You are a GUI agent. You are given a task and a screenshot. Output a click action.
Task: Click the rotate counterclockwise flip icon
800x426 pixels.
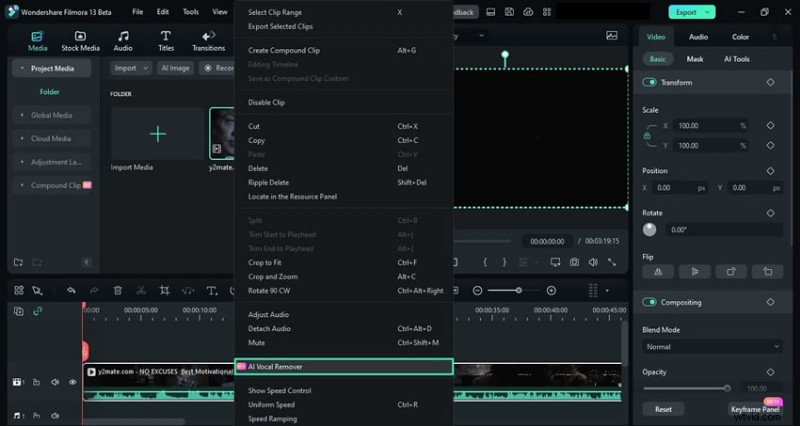pos(767,272)
